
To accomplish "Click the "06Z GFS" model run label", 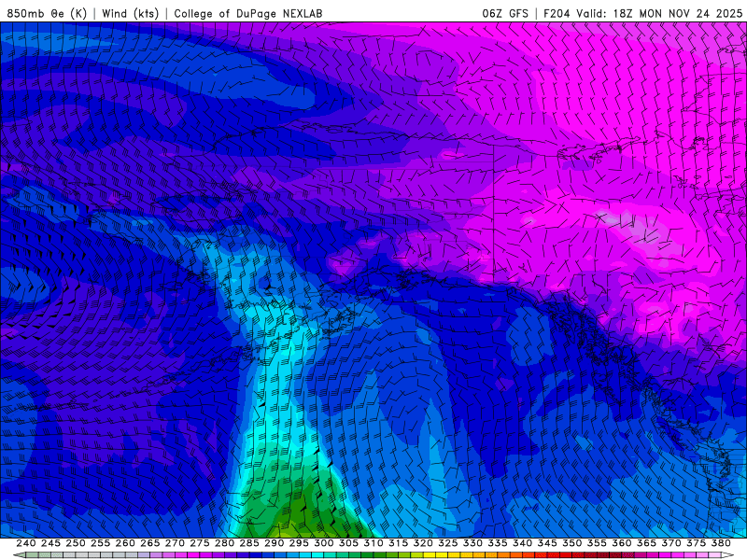I will click(505, 13).
